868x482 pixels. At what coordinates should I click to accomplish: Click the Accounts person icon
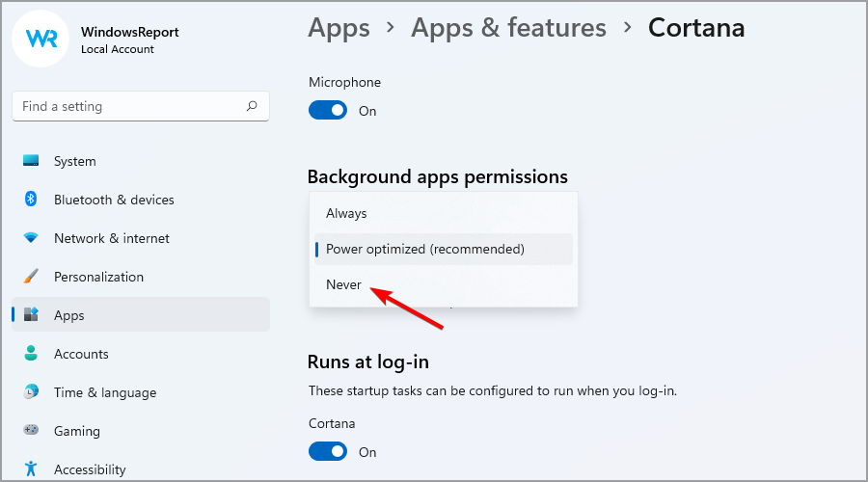pos(31,354)
